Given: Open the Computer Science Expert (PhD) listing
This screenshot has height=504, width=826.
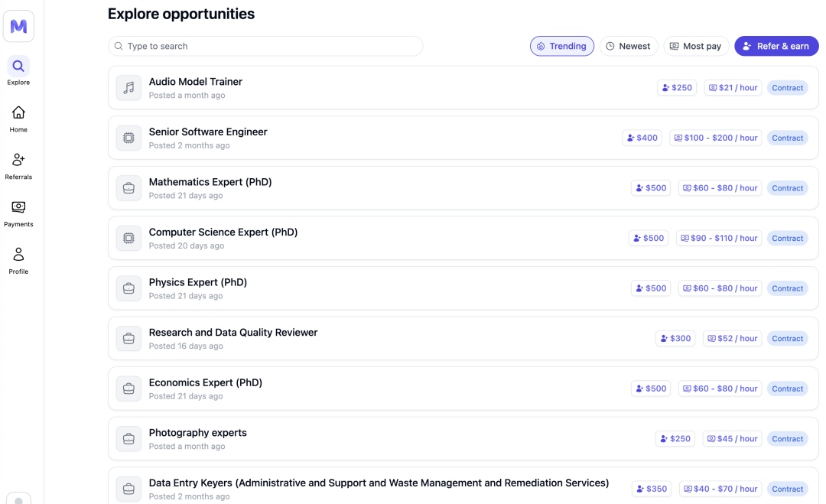Looking at the screenshot, I should pos(223,232).
